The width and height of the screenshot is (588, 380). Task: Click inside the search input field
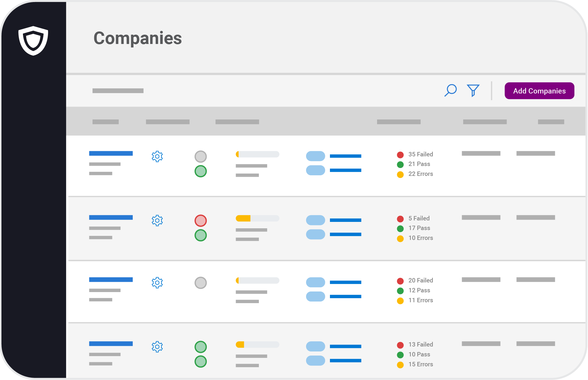(x=117, y=91)
